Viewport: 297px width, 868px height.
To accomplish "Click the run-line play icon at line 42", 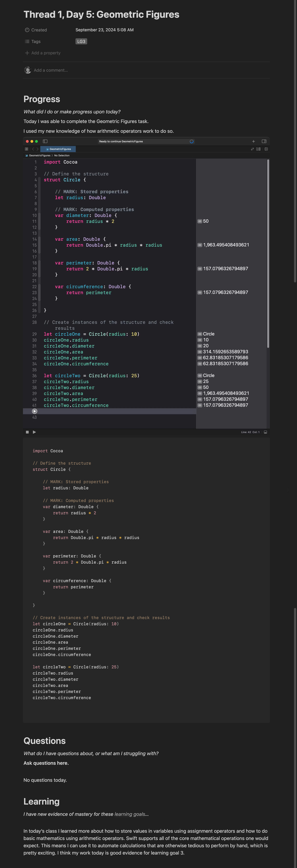I will coord(34,411).
